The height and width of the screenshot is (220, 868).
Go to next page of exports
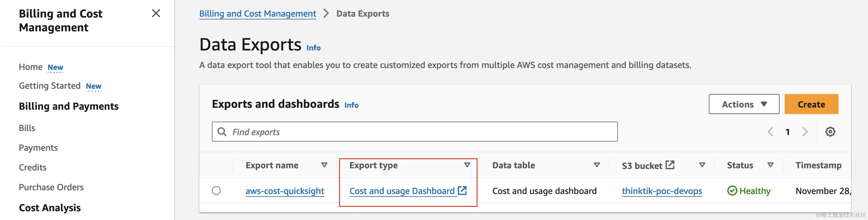805,132
